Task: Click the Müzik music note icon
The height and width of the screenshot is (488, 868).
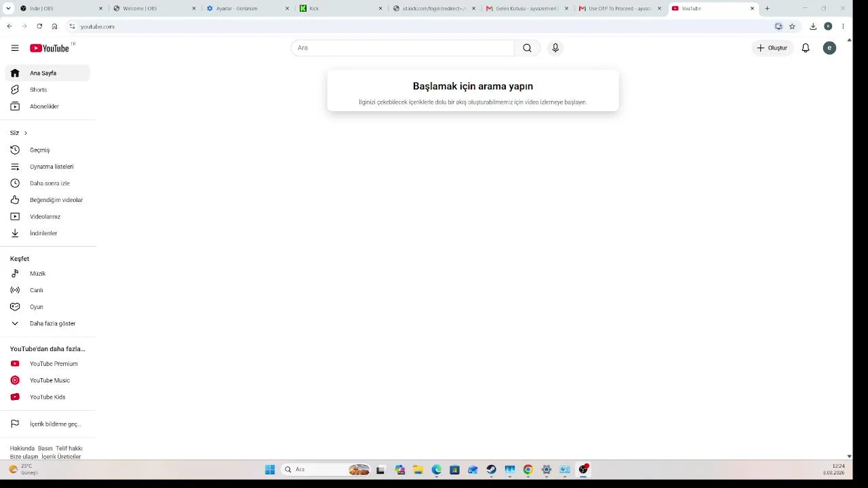Action: pos(15,274)
